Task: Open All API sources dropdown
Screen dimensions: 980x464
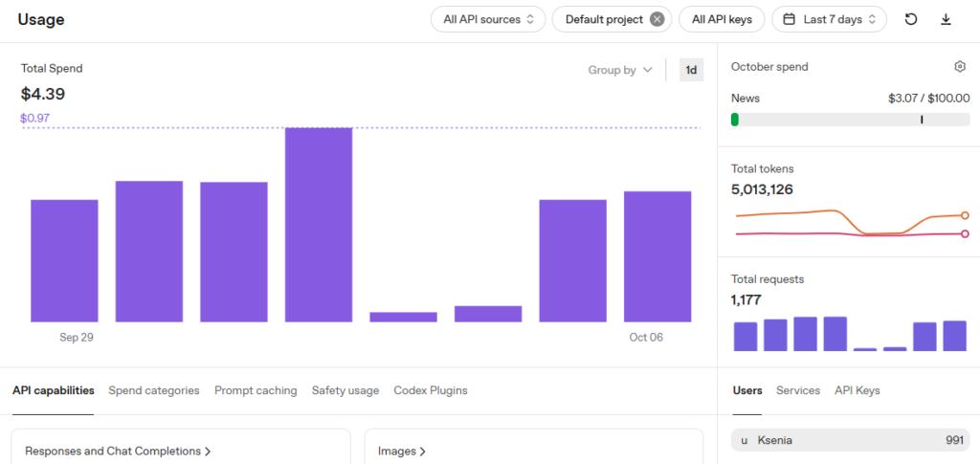Action: pyautogui.click(x=488, y=19)
